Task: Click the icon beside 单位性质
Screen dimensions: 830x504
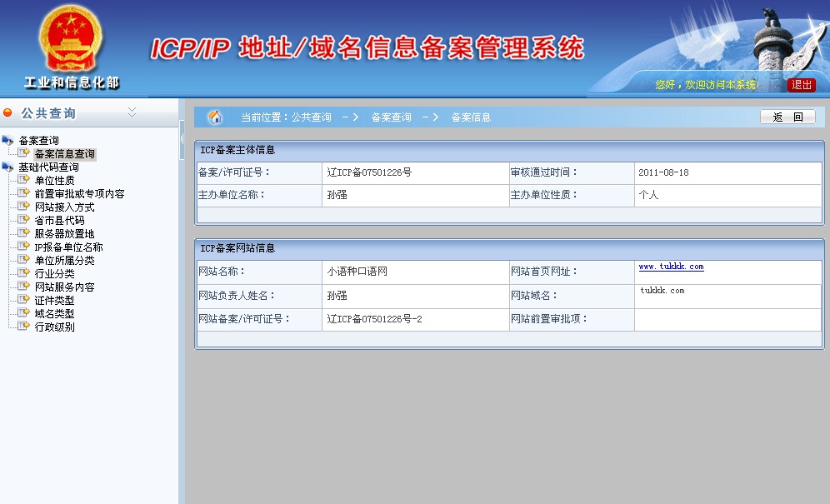Action: (23, 180)
